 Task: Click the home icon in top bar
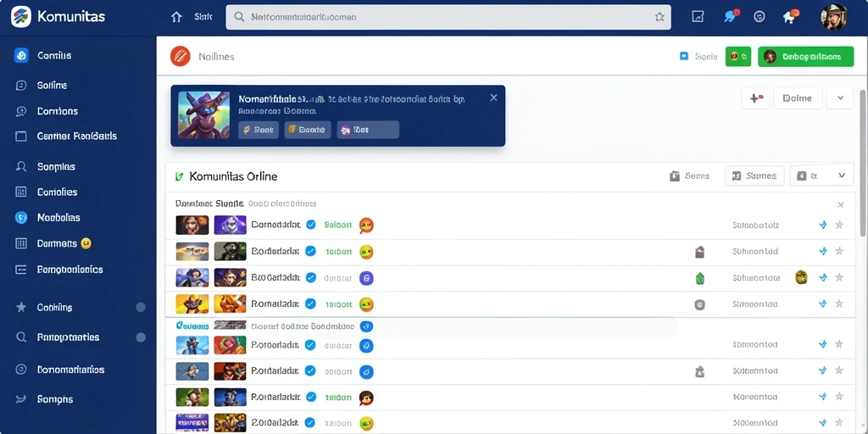(176, 17)
